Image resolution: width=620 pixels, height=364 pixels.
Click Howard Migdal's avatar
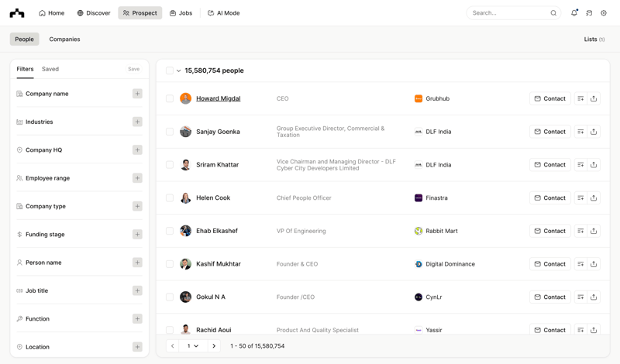coord(185,98)
